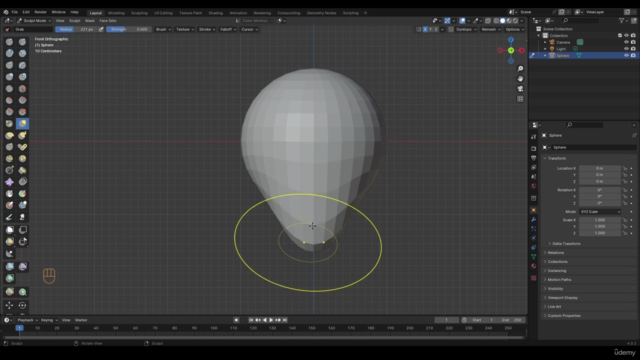Open Cursor settings dropdown
This screenshot has height=360, width=640.
tap(249, 29)
